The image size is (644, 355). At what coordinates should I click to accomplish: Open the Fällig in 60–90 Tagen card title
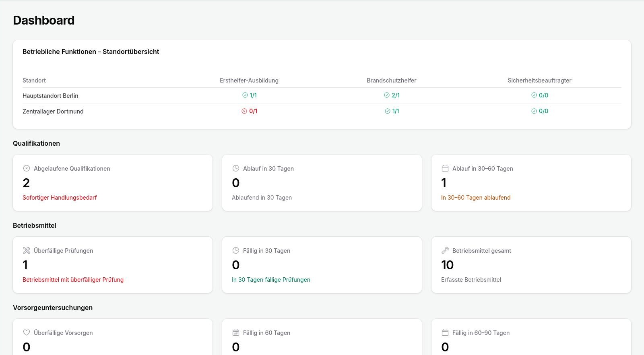tap(481, 333)
